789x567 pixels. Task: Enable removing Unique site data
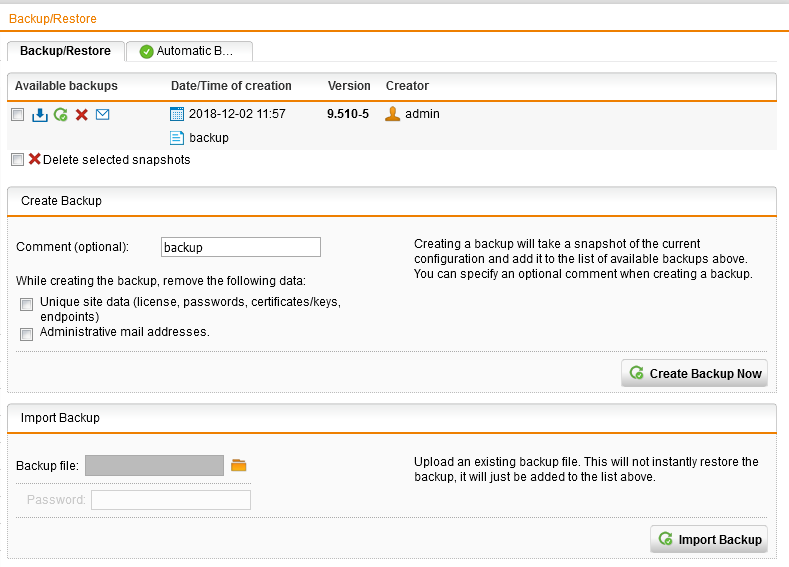[x=27, y=304]
